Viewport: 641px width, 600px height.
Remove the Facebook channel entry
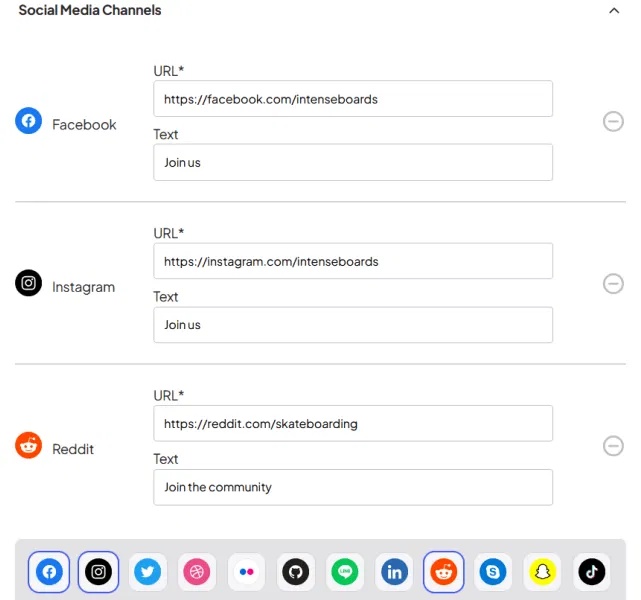[x=613, y=122]
